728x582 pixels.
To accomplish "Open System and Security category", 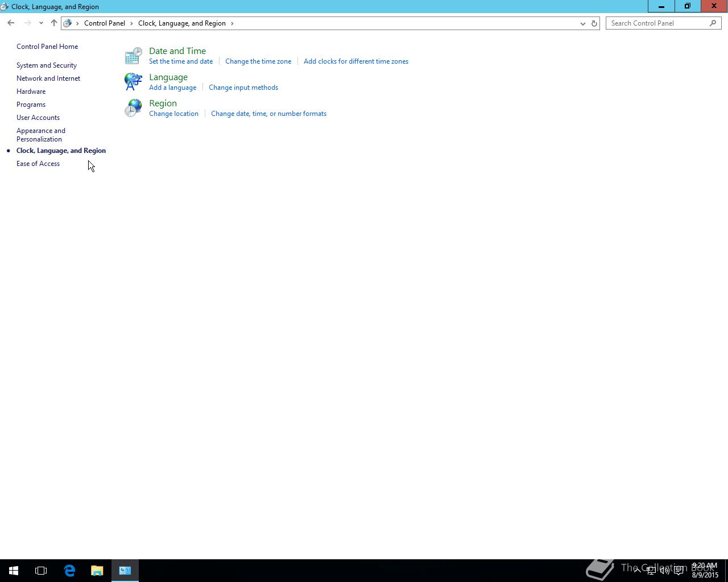I will (47, 65).
